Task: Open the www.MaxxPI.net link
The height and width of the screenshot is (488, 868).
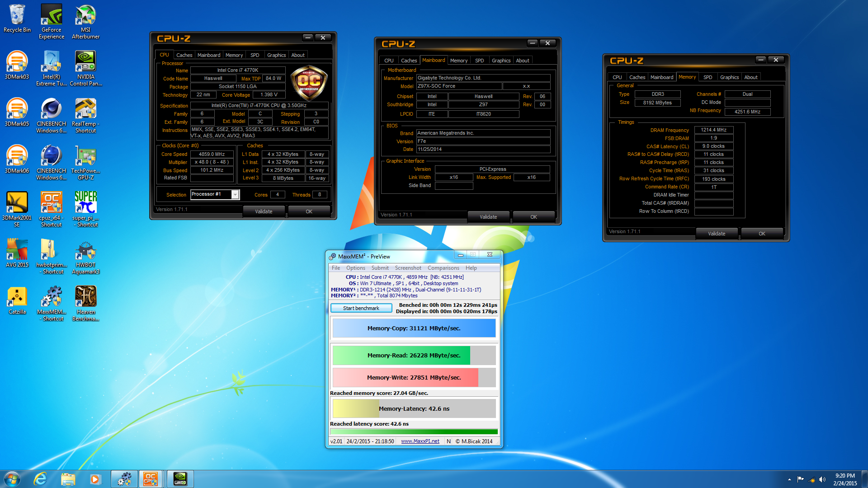Action: pyautogui.click(x=420, y=441)
